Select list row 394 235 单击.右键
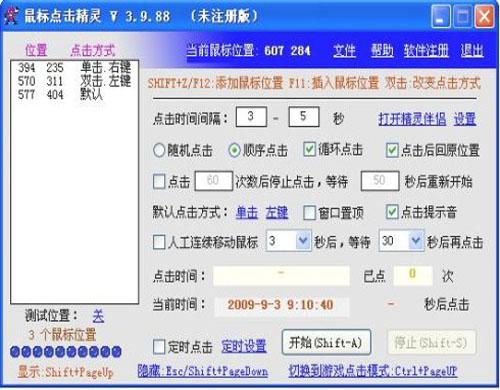500x390 pixels. (x=74, y=68)
